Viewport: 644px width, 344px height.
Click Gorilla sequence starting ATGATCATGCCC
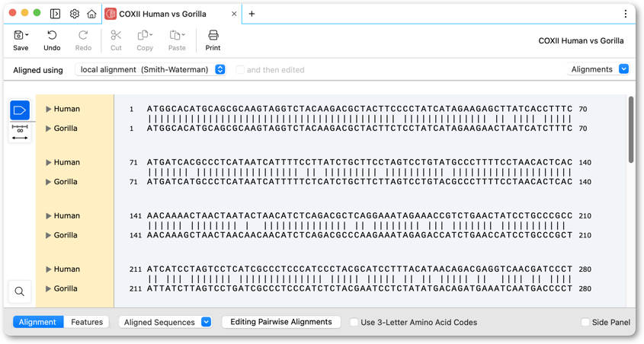(360, 182)
